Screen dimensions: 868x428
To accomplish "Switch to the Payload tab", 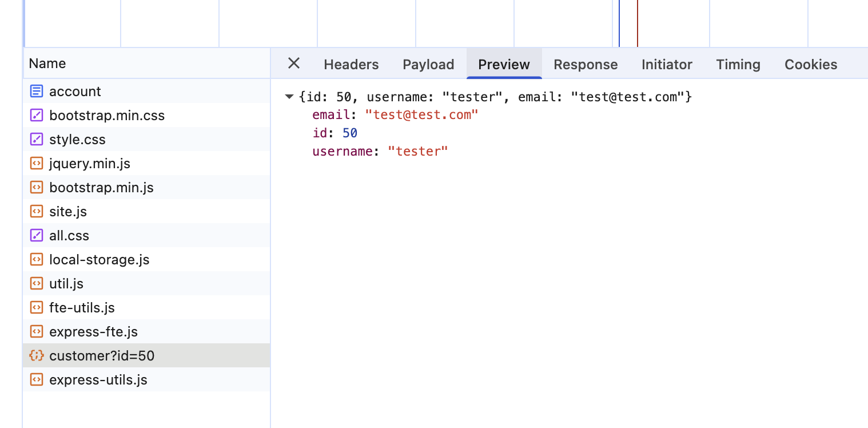I will 428,64.
